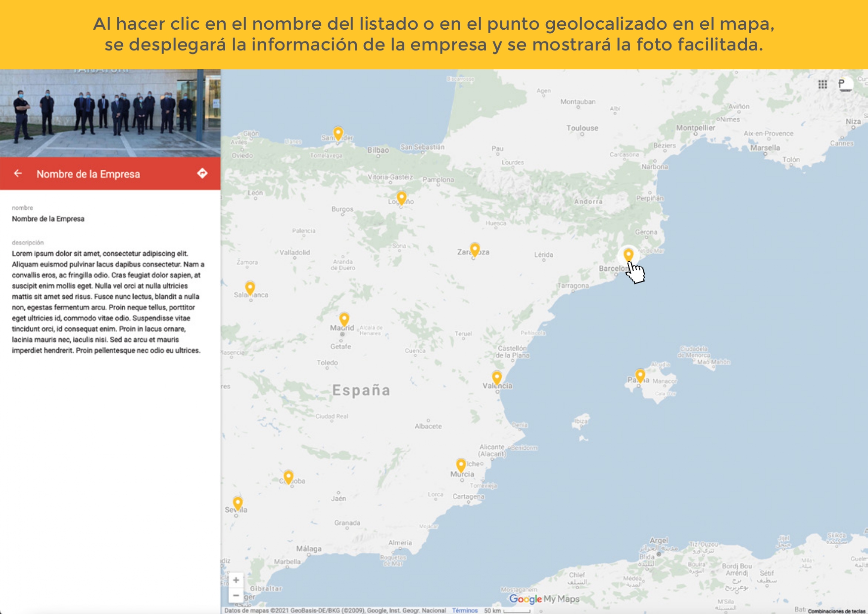The width and height of the screenshot is (868, 614).
Task: Open the Términos link in map footer
Action: click(x=465, y=611)
